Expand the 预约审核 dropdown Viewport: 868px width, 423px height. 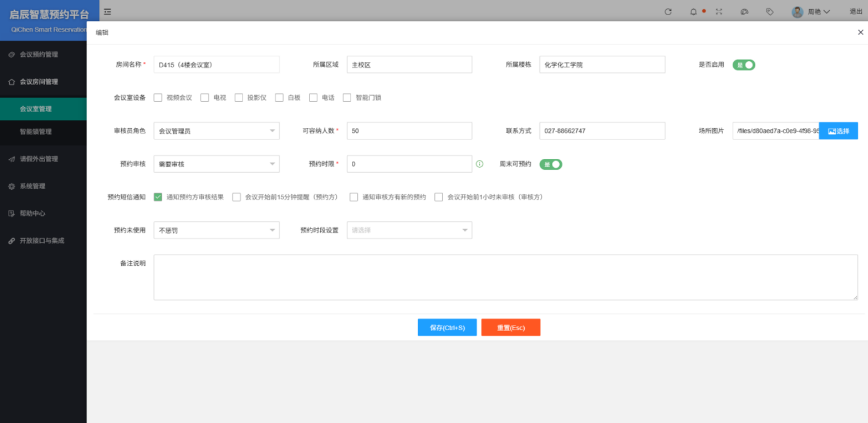tap(217, 164)
